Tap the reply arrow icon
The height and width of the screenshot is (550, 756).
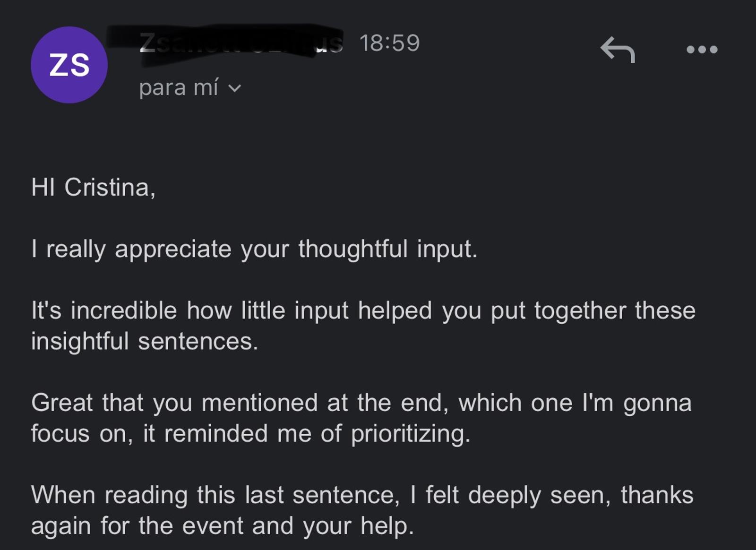click(x=618, y=50)
